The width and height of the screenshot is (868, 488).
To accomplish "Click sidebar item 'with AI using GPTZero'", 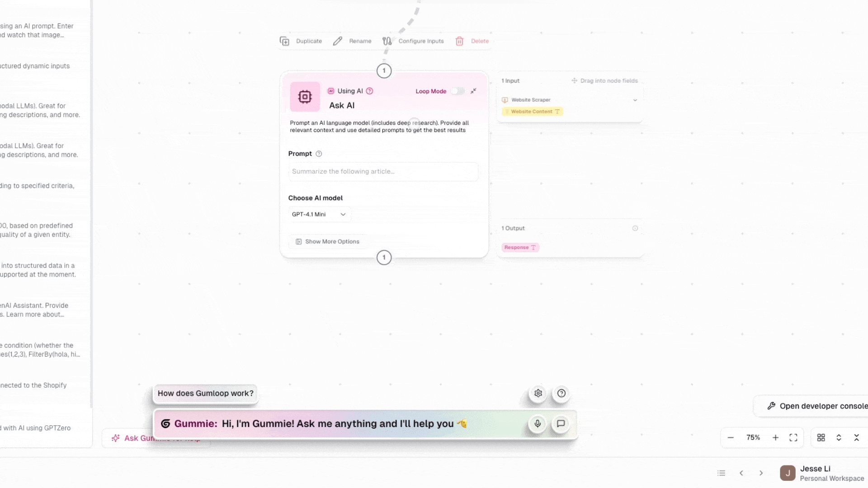I will [35, 428].
